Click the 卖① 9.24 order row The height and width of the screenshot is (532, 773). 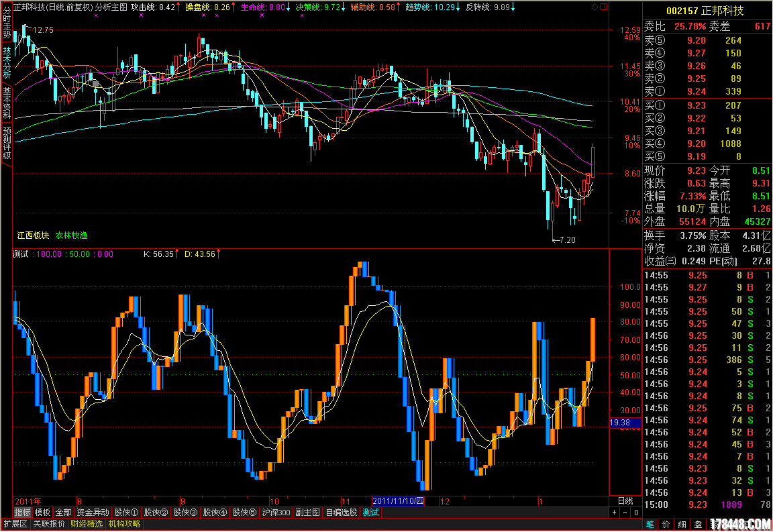tap(707, 91)
